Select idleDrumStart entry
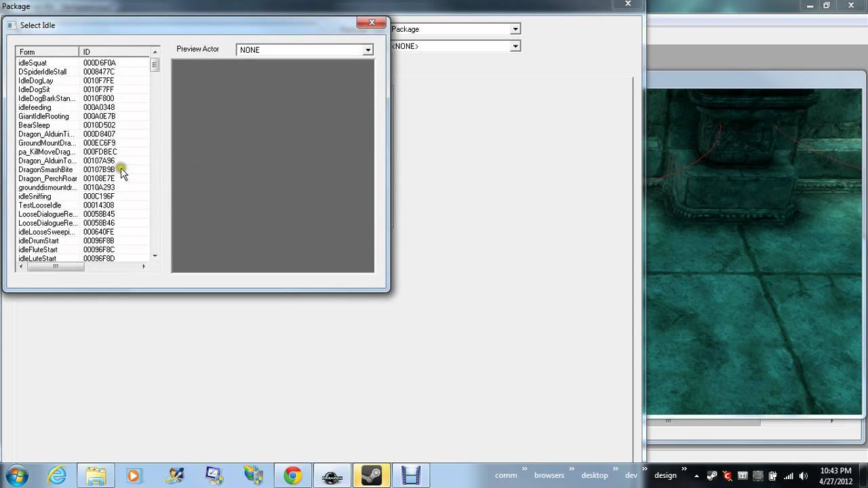The width and height of the screenshot is (868, 488). 39,241
